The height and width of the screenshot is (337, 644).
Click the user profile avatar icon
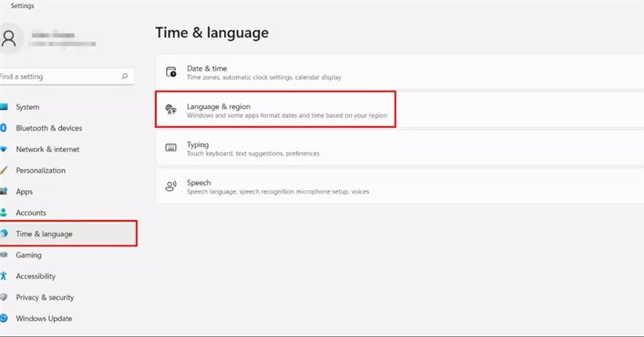pos(8,39)
